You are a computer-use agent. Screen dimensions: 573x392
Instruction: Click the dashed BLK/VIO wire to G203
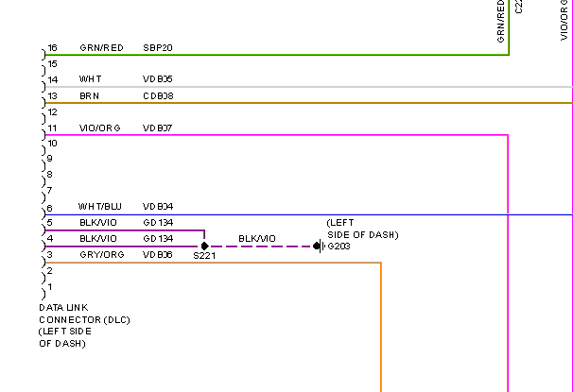[x=260, y=247]
